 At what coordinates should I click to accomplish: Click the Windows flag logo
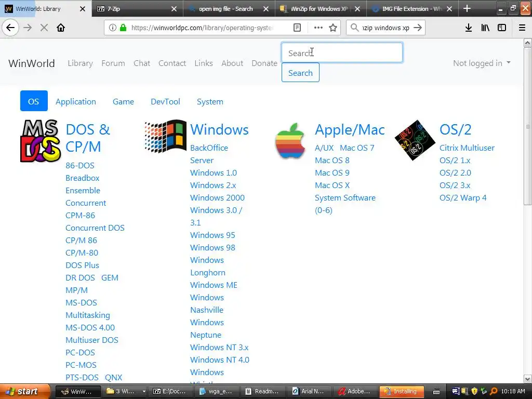[x=165, y=136]
